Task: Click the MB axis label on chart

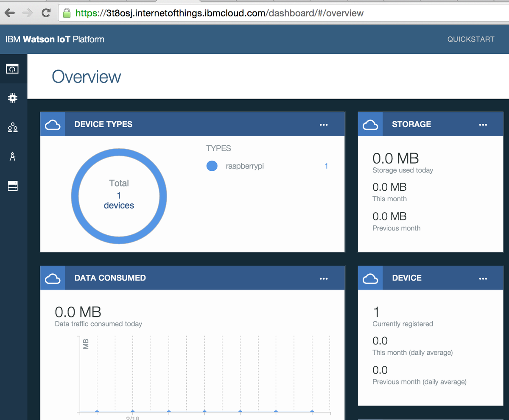Action: 86,344
